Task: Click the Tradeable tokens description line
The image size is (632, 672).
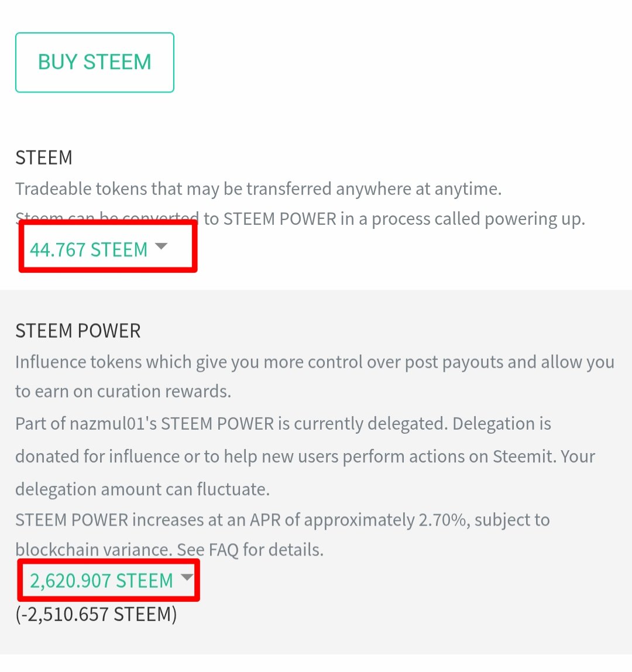Action: 259,189
